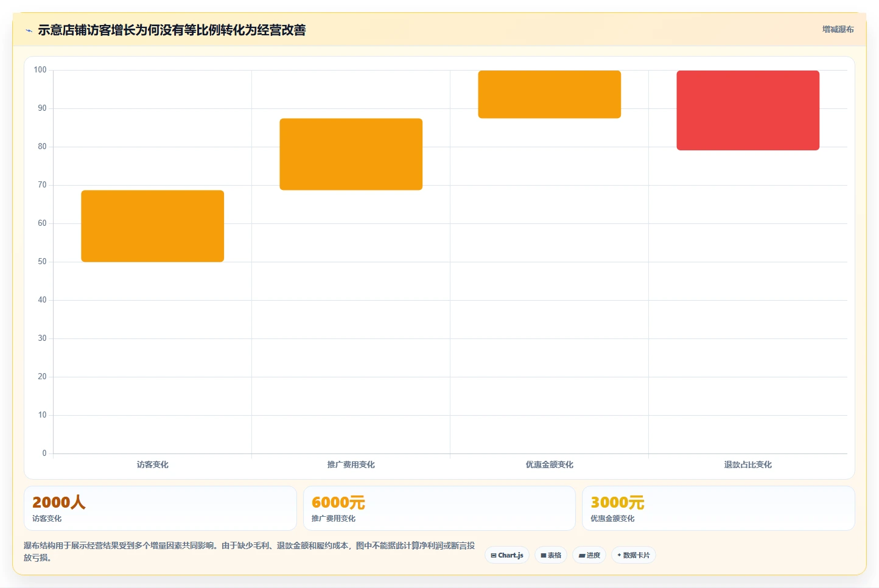Click the y-axis value 0
This screenshot has height=588, width=879.
click(x=44, y=453)
